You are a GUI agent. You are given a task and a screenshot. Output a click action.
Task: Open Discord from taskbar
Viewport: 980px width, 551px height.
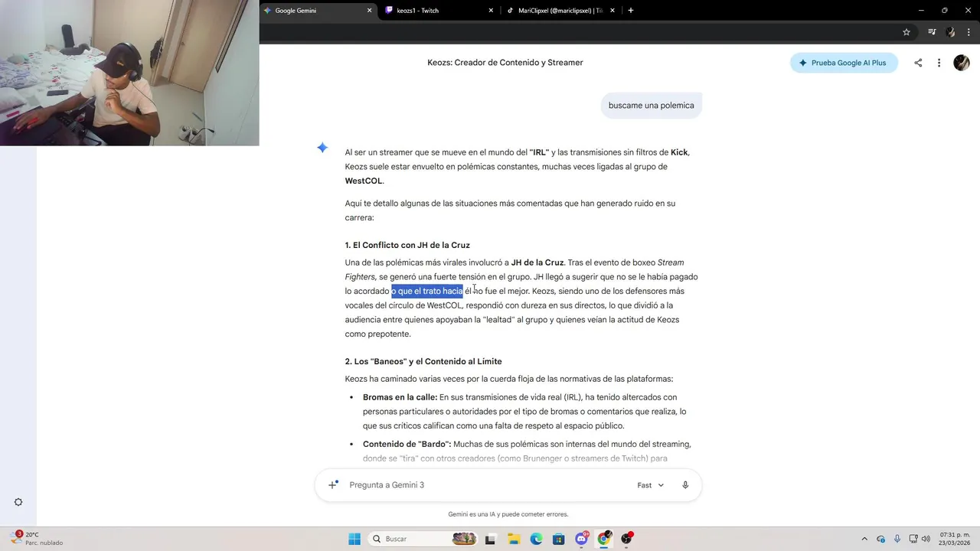click(581, 539)
